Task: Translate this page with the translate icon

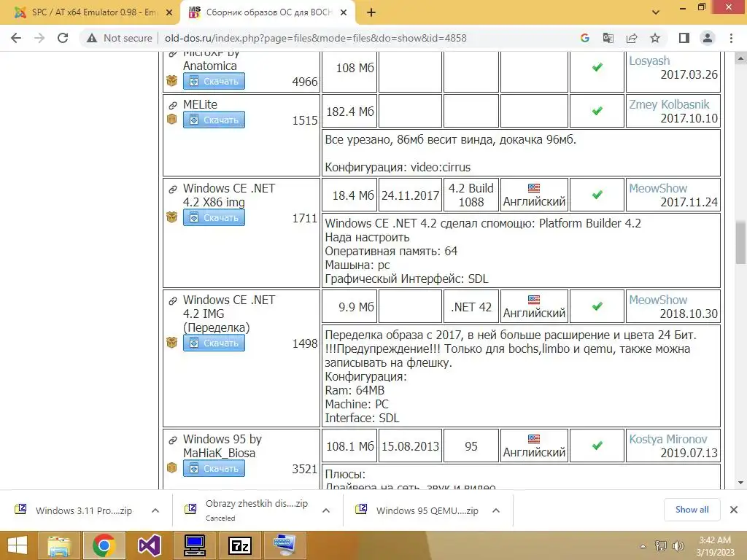Action: pos(608,38)
